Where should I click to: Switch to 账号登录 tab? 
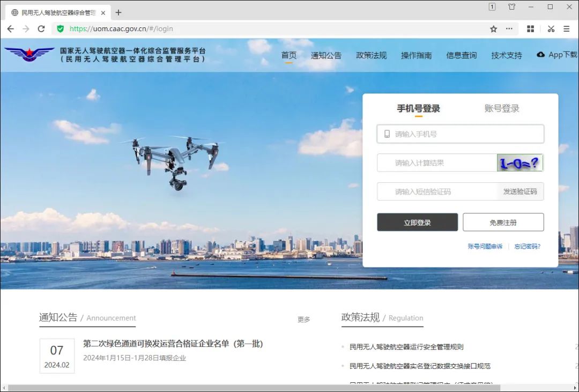502,109
